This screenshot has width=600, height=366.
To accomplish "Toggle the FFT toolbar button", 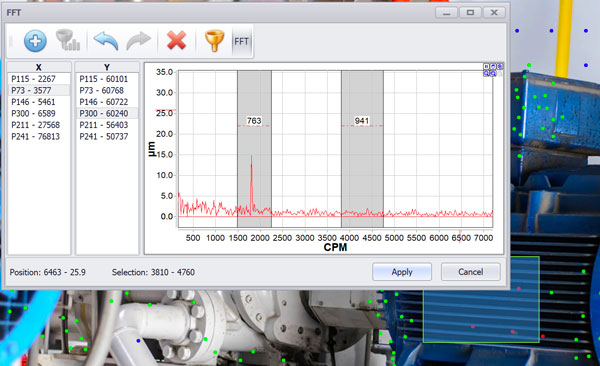I will [241, 41].
